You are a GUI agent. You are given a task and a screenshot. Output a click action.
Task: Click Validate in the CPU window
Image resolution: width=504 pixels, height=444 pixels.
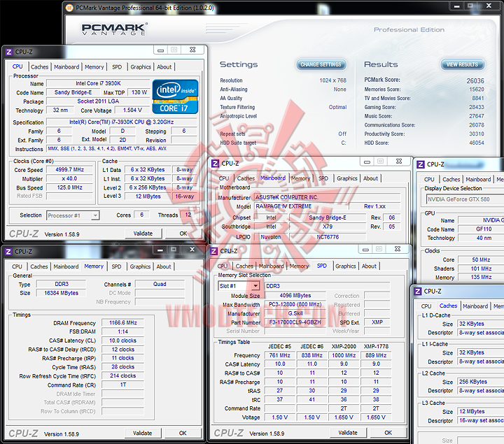click(x=143, y=234)
